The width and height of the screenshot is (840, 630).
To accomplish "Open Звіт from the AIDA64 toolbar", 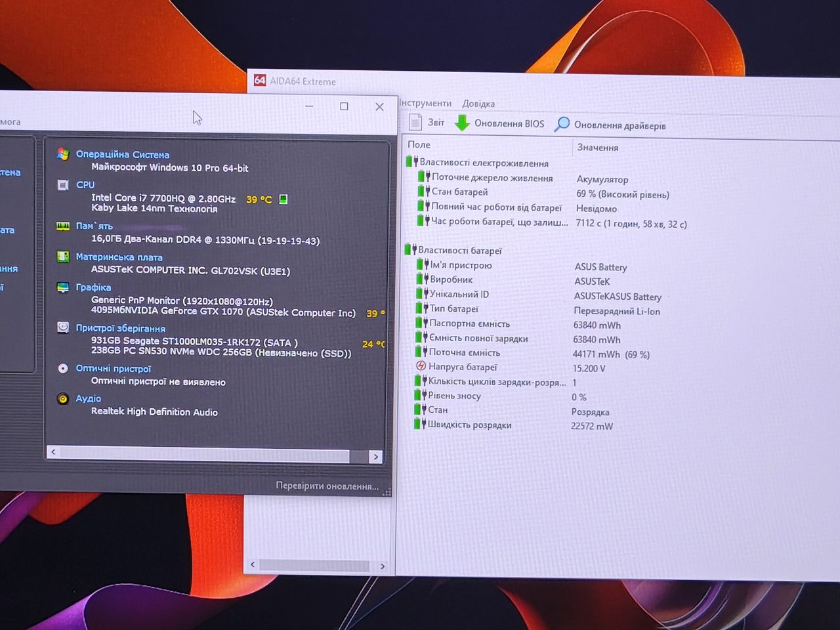I will [x=427, y=122].
